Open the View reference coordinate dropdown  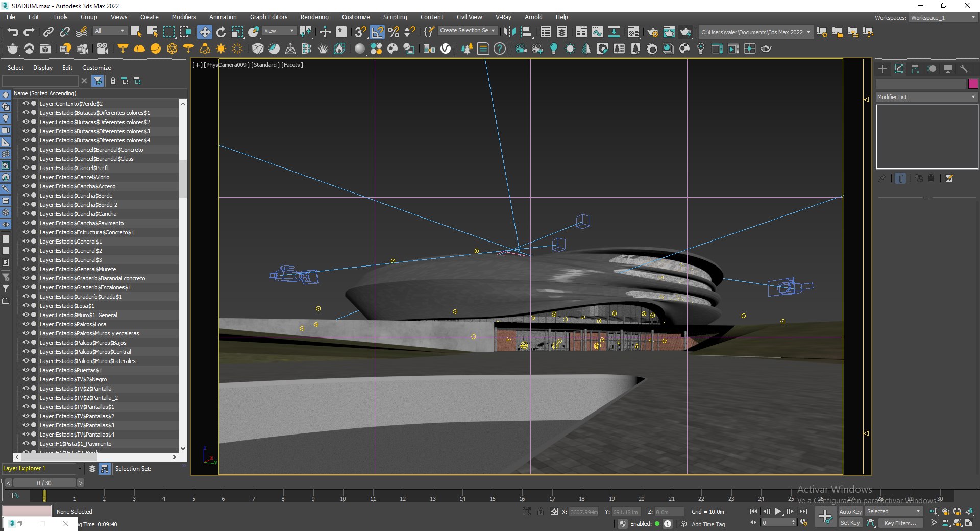(279, 31)
